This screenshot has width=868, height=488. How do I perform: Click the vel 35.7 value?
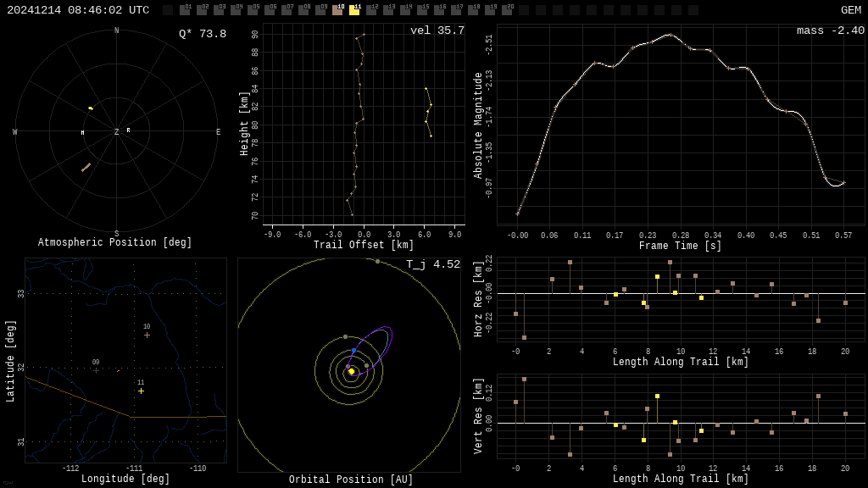coord(437,30)
